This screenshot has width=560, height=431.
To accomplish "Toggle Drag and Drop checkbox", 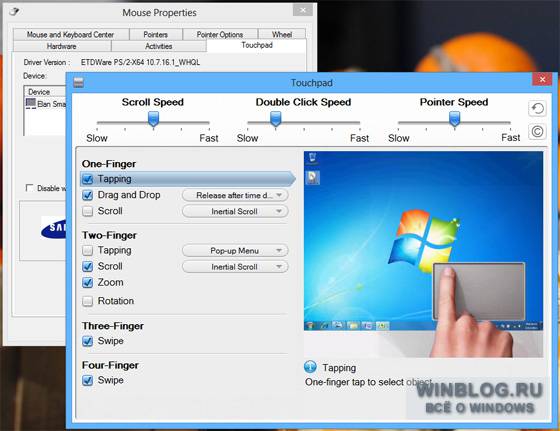I will [88, 195].
